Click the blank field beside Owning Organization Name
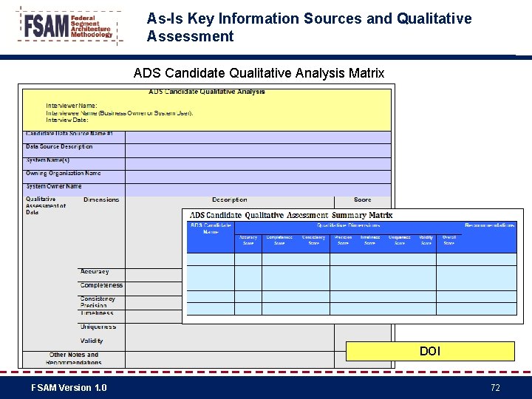532x399 pixels. coord(258,177)
